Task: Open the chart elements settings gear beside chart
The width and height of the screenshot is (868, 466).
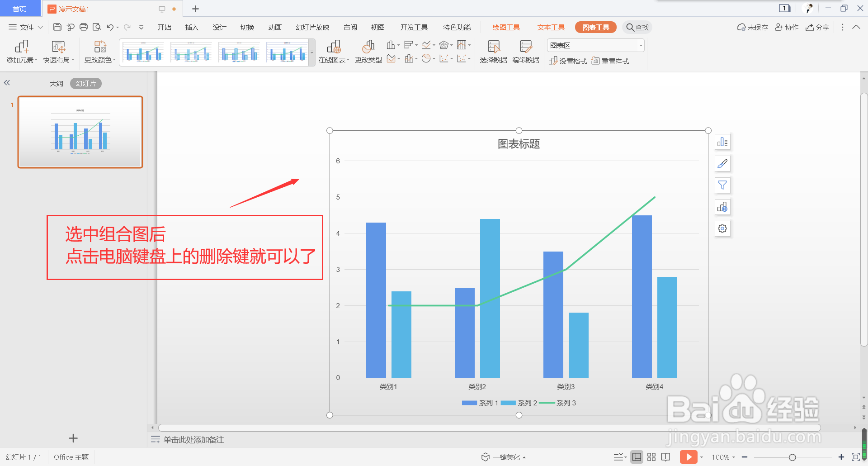Action: 722,228
